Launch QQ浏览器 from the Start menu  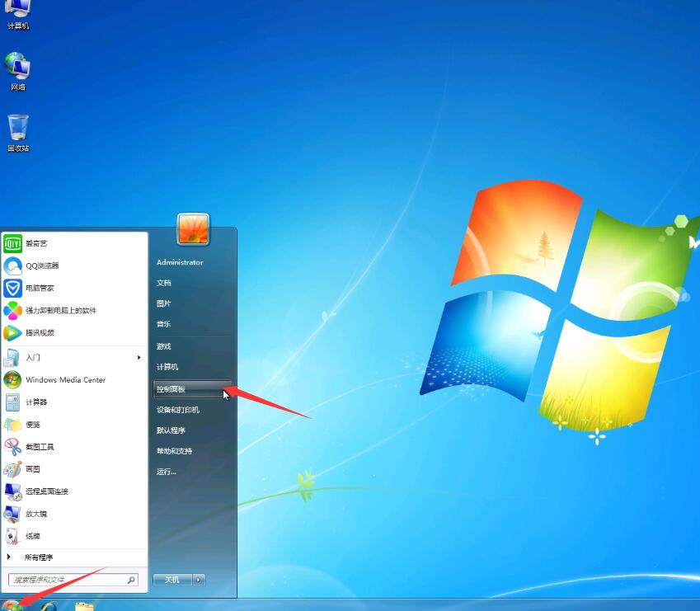[74, 266]
